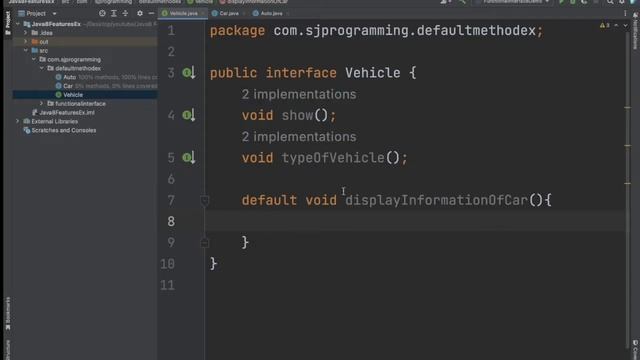The width and height of the screenshot is (640, 360).
Task: Click method name typeOfVehicle in editor
Action: [333, 158]
